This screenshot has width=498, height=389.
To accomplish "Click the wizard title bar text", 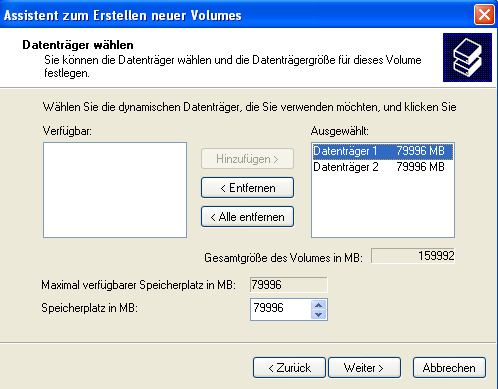I will click(x=122, y=15).
